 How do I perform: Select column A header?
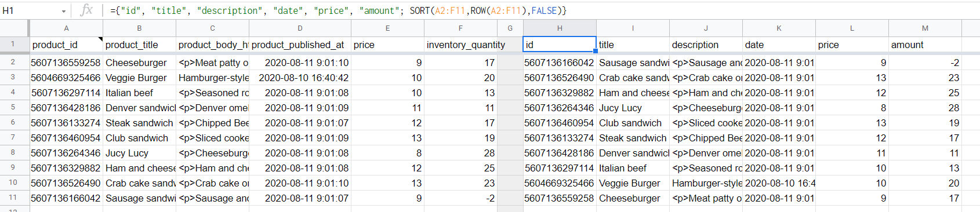tap(66, 28)
